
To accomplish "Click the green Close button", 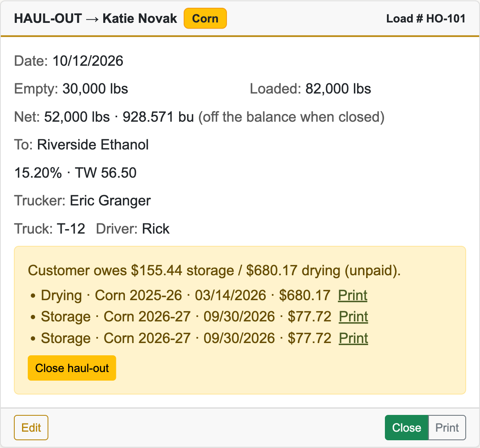I will (x=407, y=428).
